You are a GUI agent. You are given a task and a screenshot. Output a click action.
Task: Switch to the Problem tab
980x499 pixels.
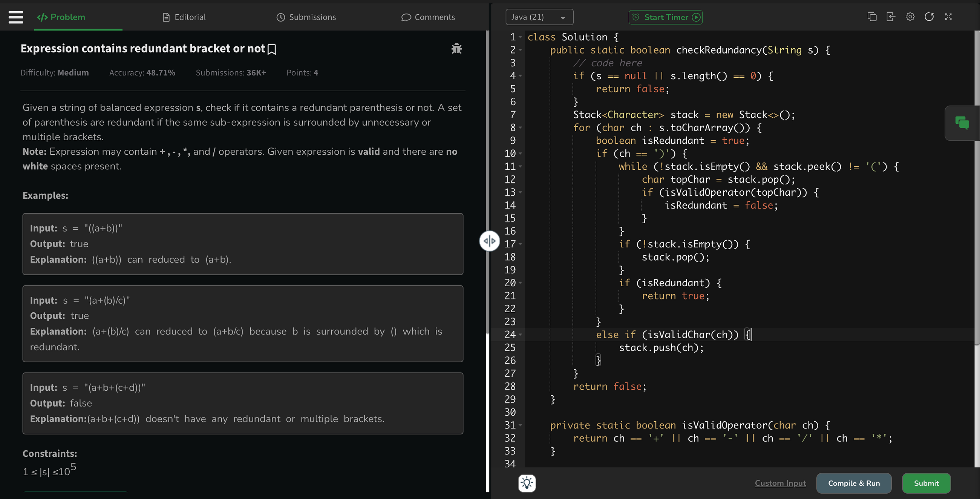pos(61,17)
